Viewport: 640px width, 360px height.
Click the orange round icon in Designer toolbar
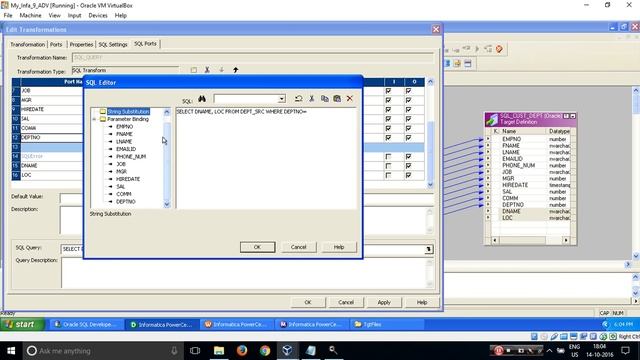click(499, 49)
